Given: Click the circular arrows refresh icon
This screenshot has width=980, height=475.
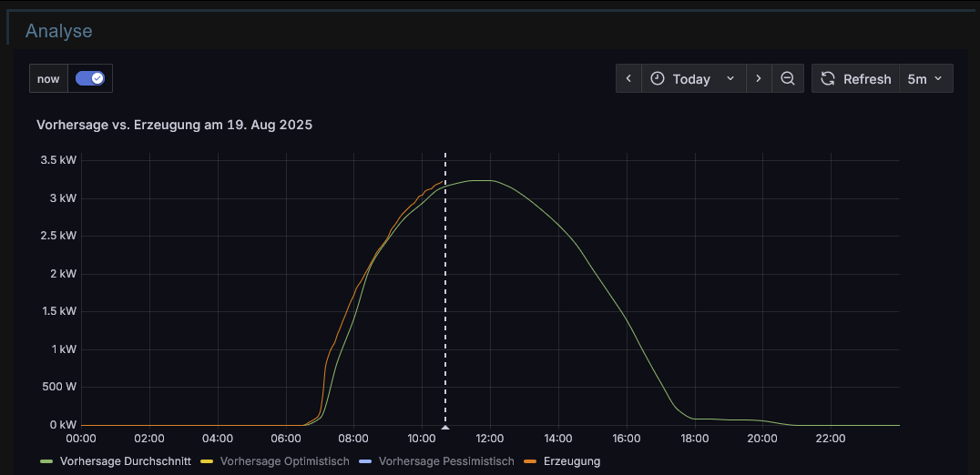Looking at the screenshot, I should [828, 78].
